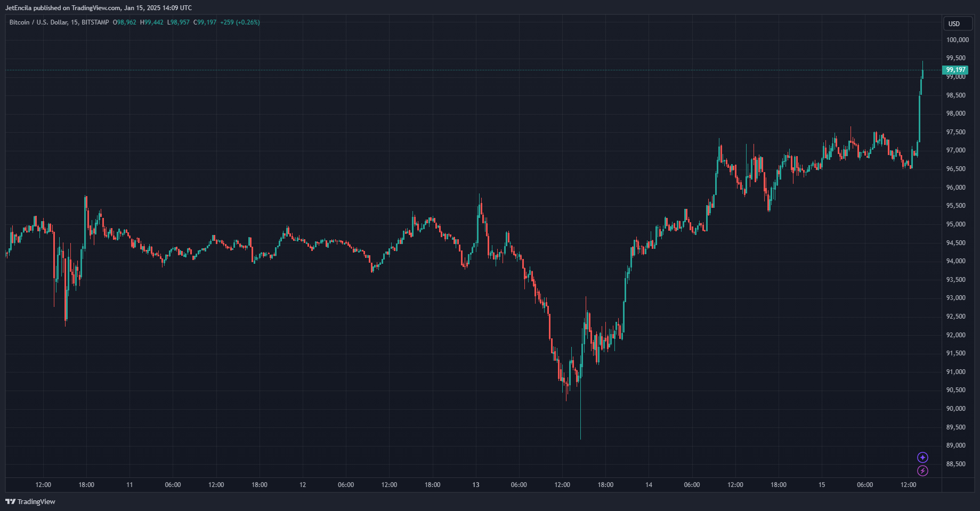
Task: Click the closing price value C99,197
Action: (x=205, y=22)
